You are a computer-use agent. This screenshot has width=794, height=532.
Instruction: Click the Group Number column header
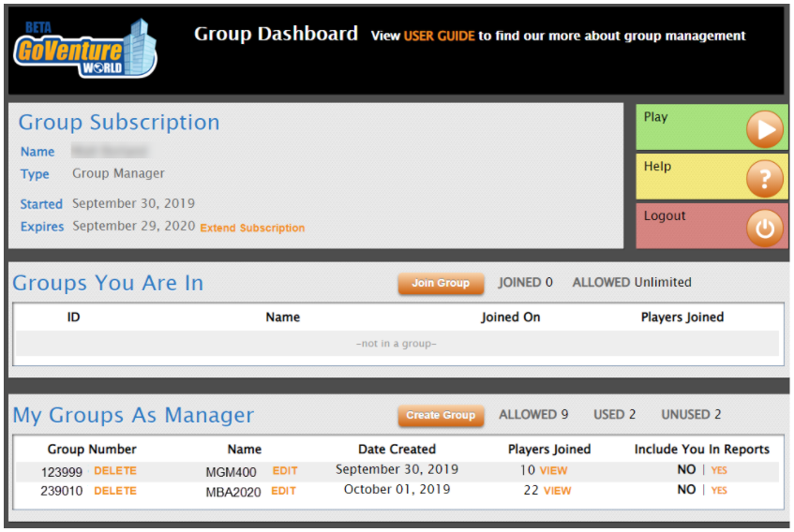(x=92, y=449)
